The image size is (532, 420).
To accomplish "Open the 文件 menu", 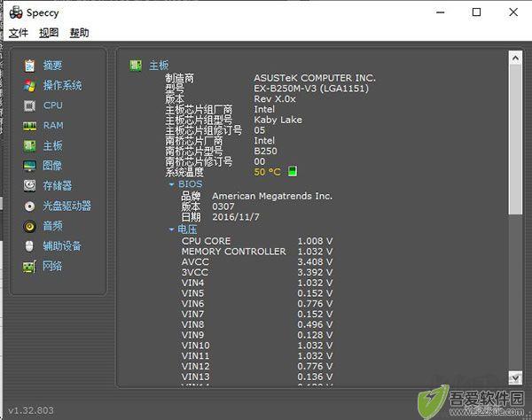I will click(x=19, y=33).
